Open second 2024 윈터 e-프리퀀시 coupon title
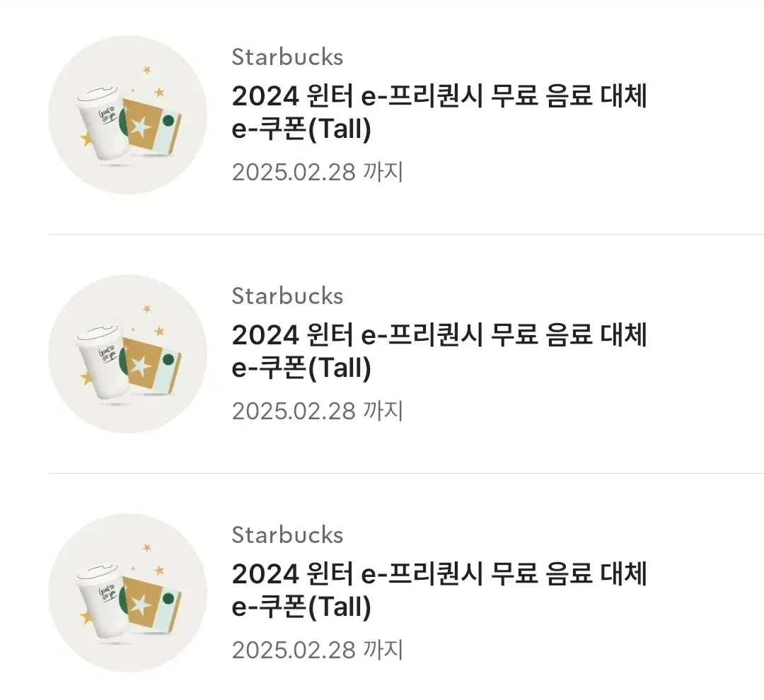Viewport: 764px width, 700px height. coord(439,351)
